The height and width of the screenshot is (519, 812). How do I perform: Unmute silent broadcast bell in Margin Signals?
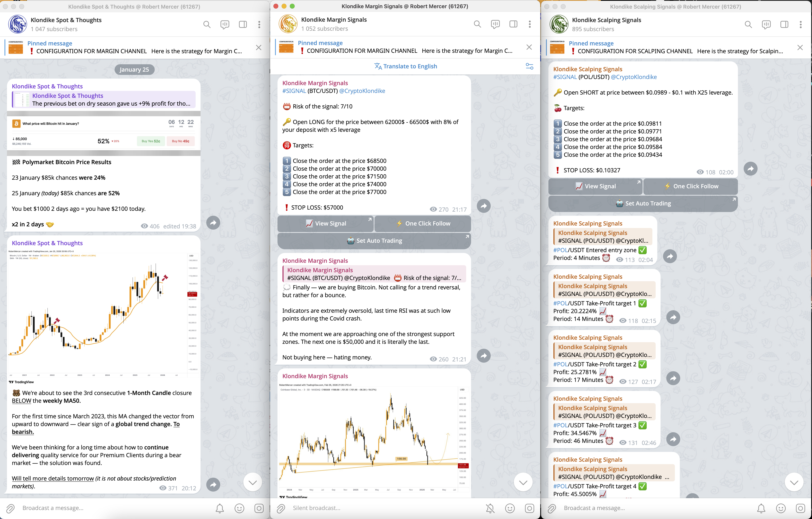coord(490,508)
